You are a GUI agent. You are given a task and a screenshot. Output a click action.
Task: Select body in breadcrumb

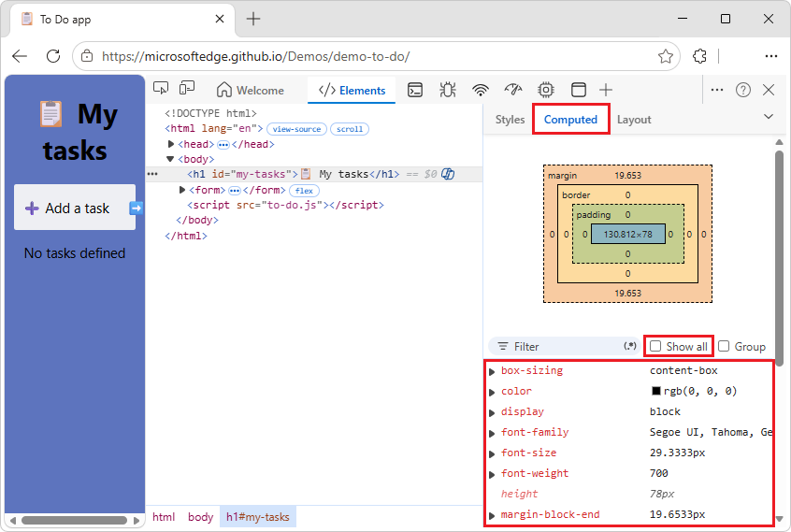[200, 517]
